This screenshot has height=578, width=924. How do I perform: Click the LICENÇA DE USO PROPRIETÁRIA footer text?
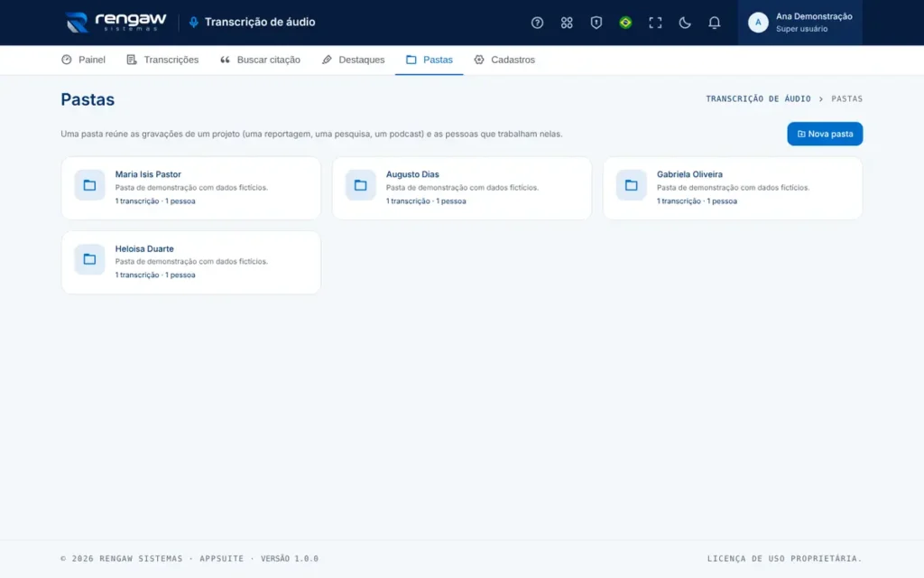point(784,558)
